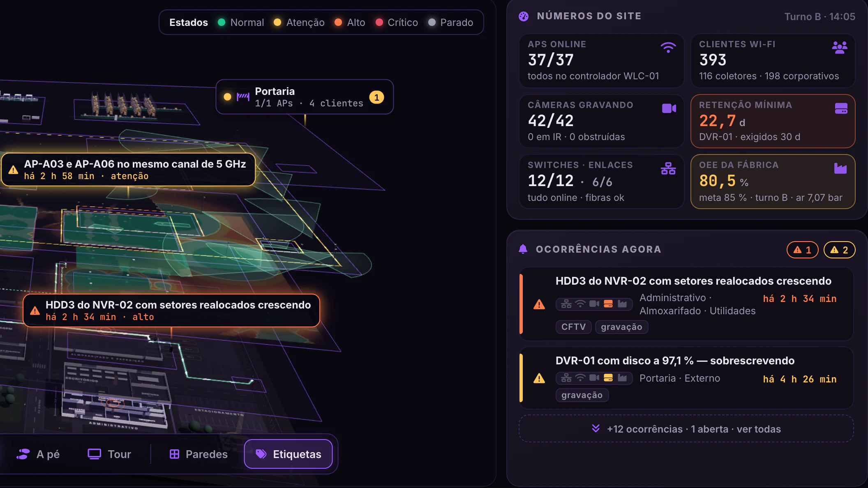Click the Turno B · 14:05 shift indicator

(x=820, y=16)
